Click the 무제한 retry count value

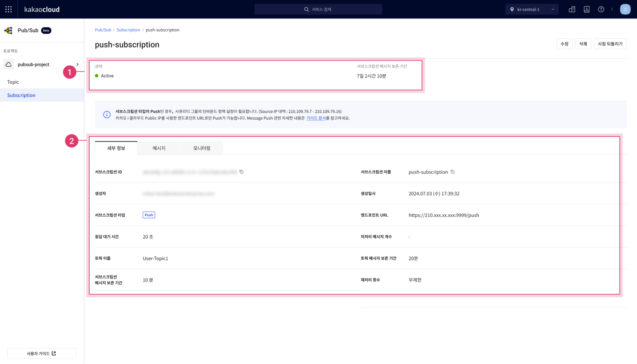[x=415, y=280]
